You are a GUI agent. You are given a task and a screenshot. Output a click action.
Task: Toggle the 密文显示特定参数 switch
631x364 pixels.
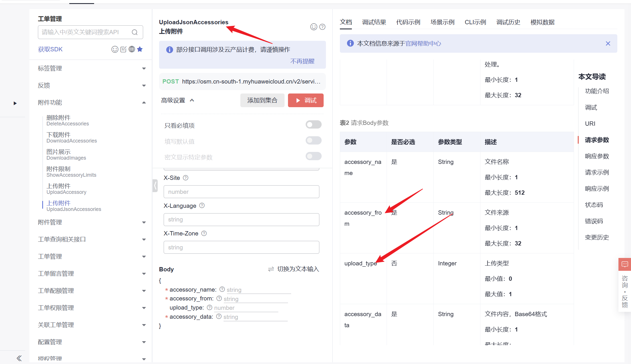tap(314, 156)
